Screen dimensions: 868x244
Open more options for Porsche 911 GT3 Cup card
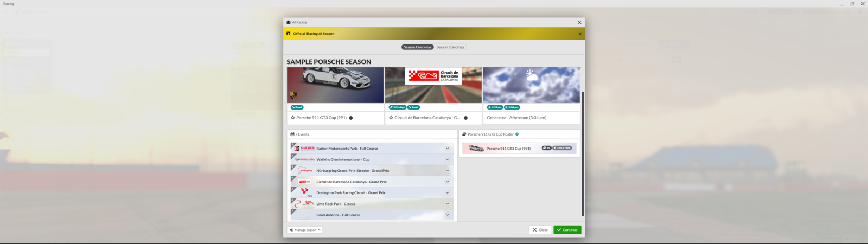click(351, 118)
